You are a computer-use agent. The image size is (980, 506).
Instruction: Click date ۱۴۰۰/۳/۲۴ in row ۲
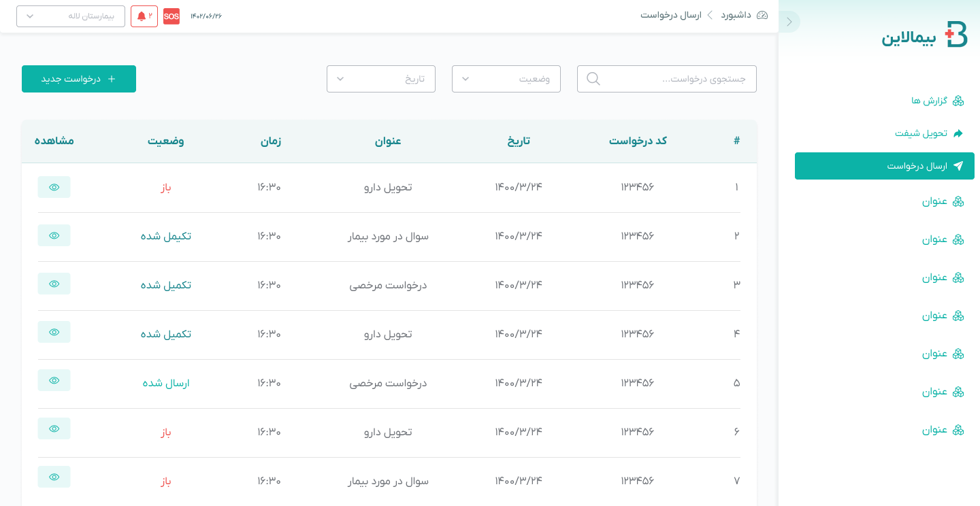[519, 236]
